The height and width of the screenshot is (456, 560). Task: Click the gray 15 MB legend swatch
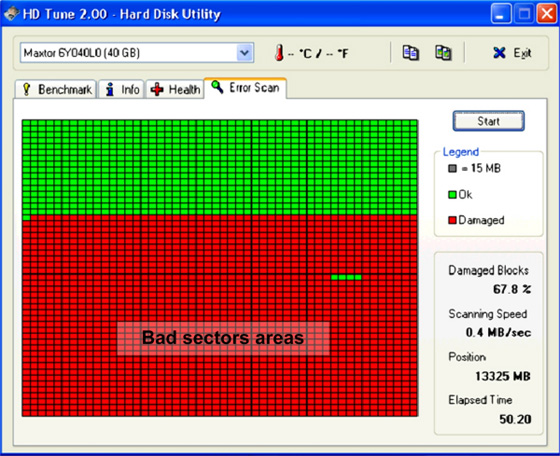coord(452,168)
